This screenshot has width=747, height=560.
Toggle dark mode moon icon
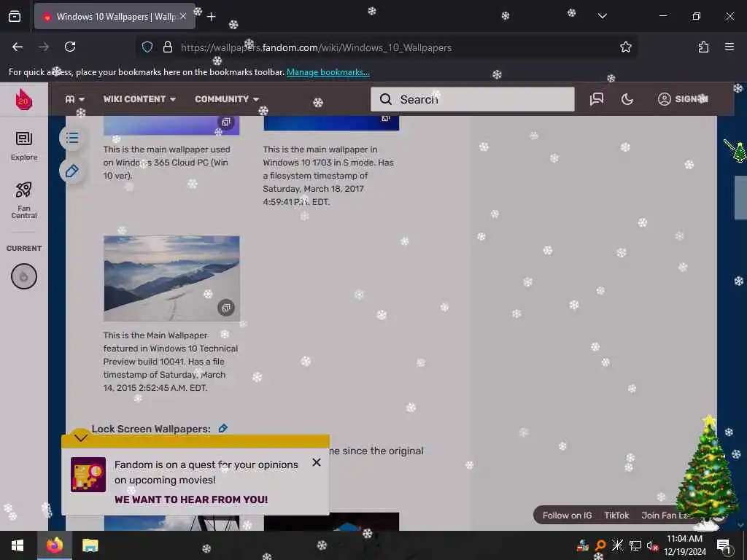point(627,99)
